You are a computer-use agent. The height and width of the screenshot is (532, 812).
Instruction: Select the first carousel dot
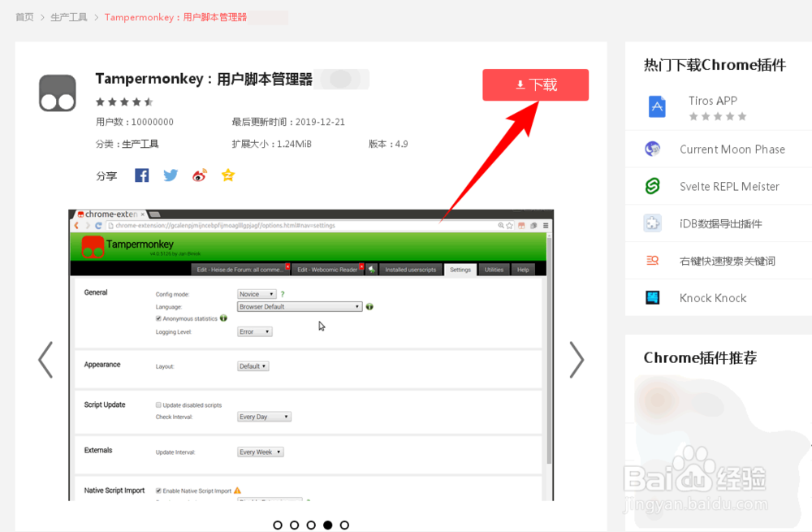pos(278,526)
